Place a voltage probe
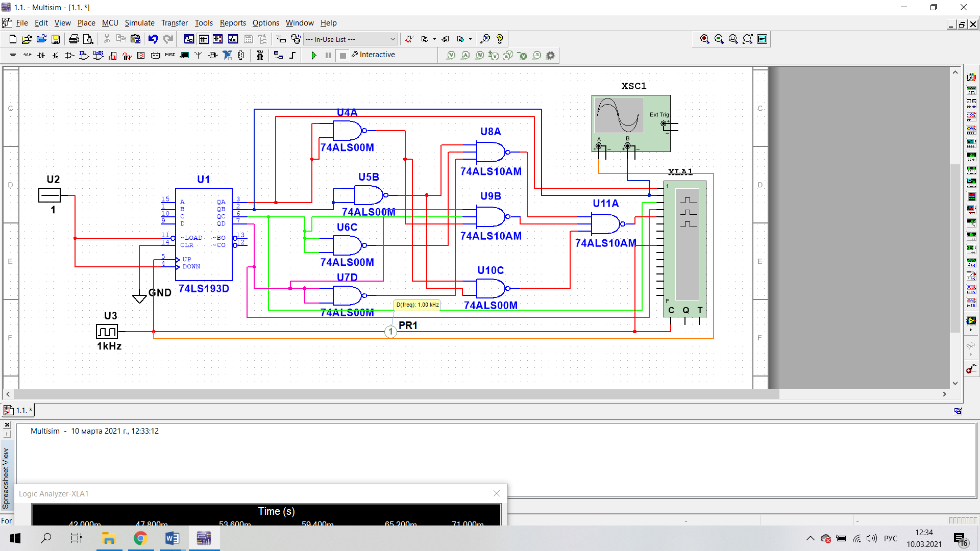Screen dimensions: 980x551 451,55
